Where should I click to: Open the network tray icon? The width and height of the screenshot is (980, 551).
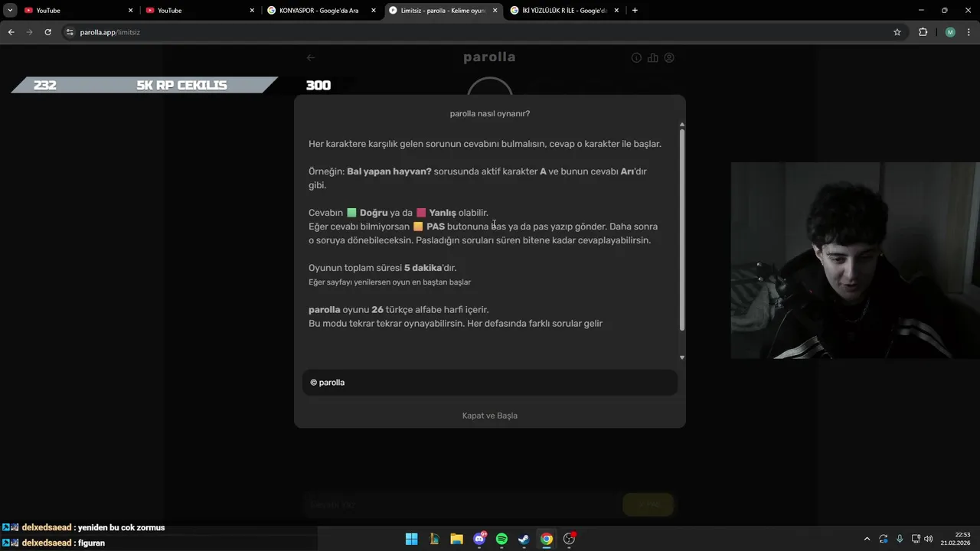pyautogui.click(x=916, y=539)
